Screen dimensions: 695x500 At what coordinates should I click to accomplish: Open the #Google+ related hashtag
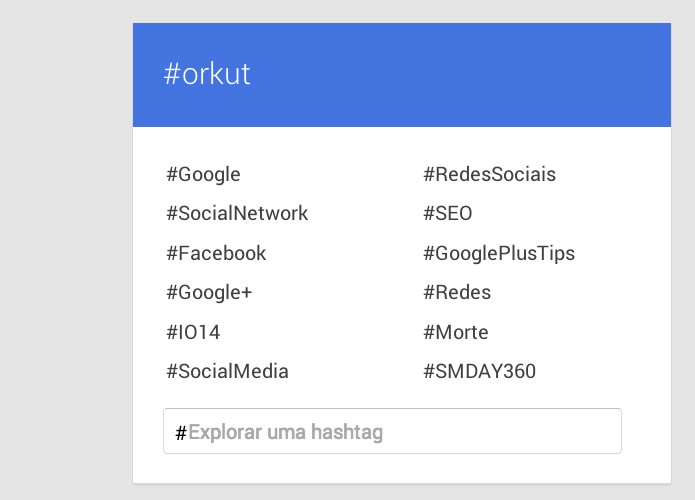[x=209, y=293]
